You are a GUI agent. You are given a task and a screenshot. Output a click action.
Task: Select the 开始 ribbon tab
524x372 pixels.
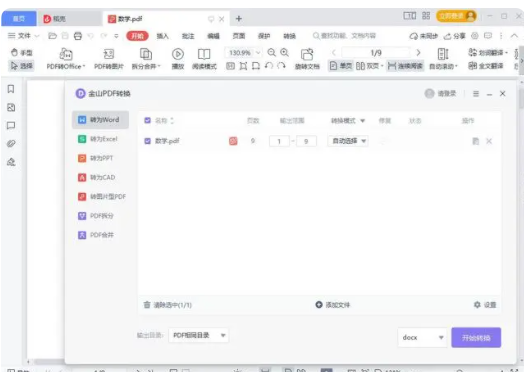coord(137,36)
